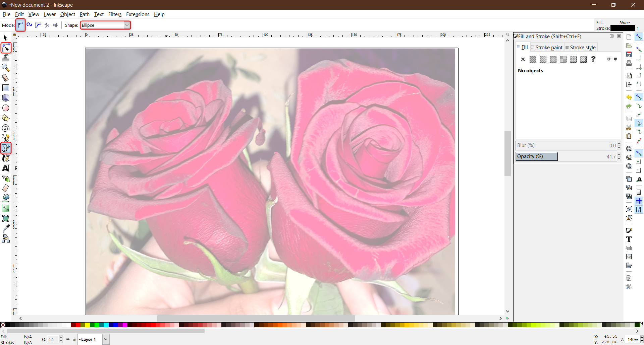This screenshot has height=345, width=644.
Task: Click the yellow swatch in palette
Action: [x=87, y=325]
